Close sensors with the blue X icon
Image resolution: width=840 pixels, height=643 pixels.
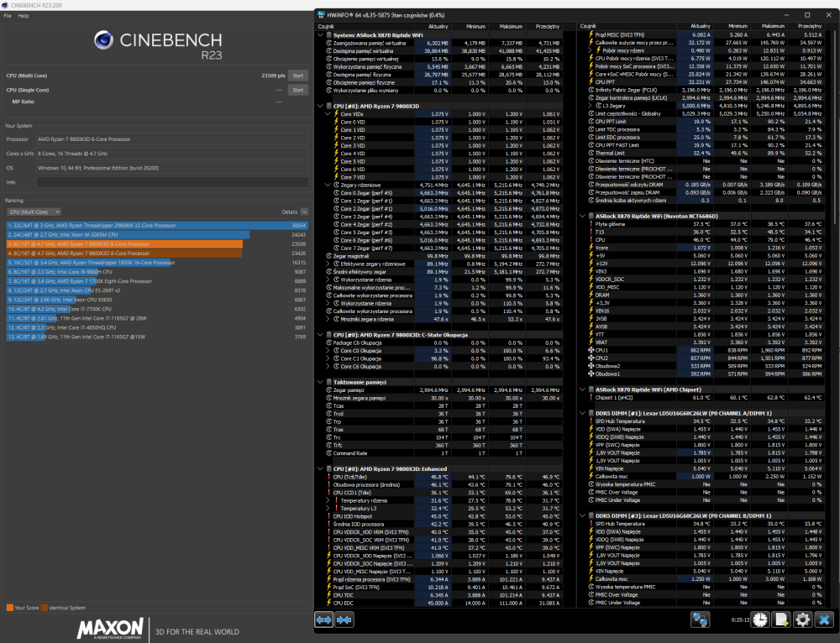tap(824, 619)
